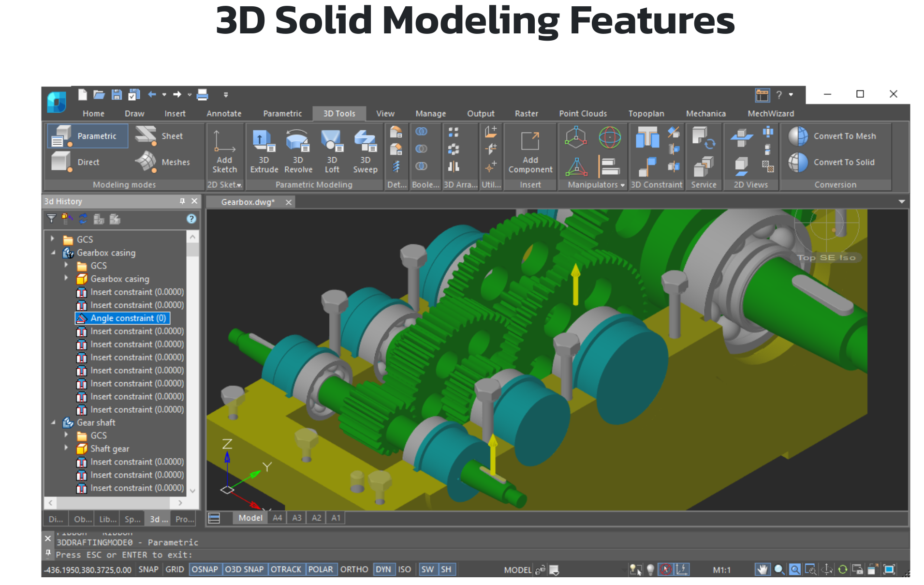
Task: Click the undo arrow icon
Action: coord(152,94)
